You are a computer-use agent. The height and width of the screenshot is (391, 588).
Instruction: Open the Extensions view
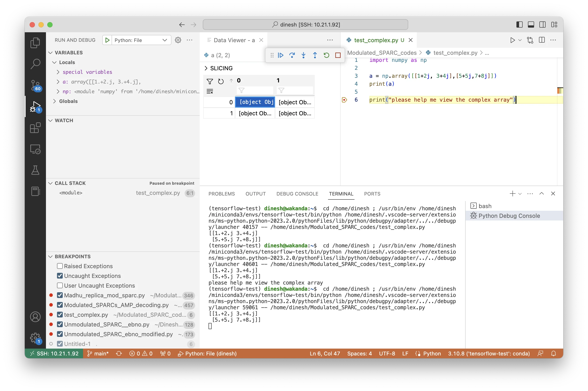pyautogui.click(x=35, y=128)
